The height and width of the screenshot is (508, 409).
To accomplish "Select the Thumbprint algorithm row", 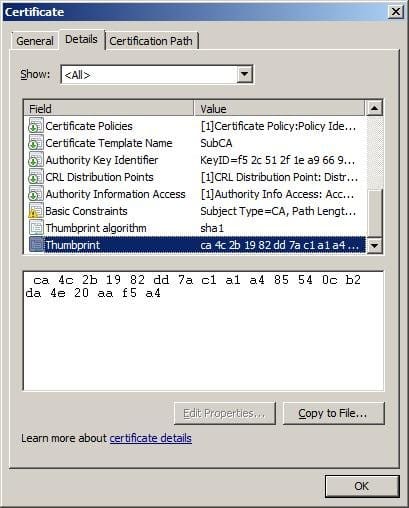I will click(195, 228).
